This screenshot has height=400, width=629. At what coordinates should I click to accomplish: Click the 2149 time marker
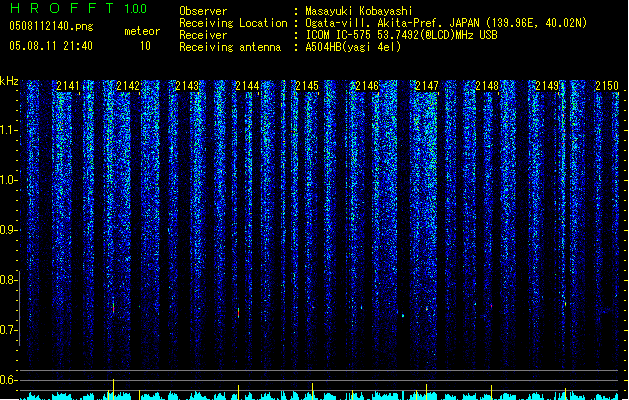coord(547,86)
